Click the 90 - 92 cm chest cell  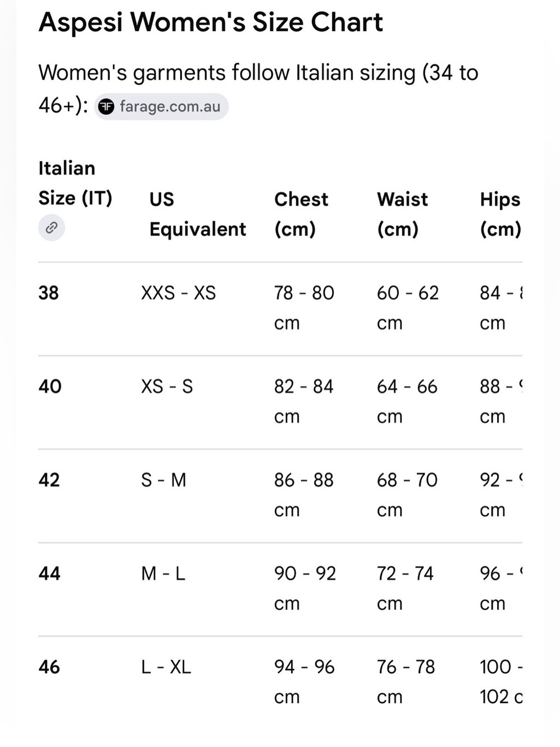(305, 588)
